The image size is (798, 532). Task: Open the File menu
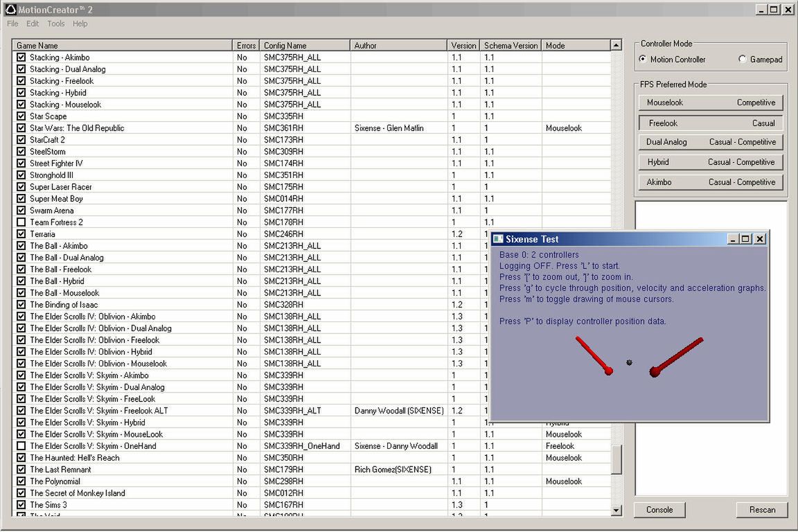point(12,24)
